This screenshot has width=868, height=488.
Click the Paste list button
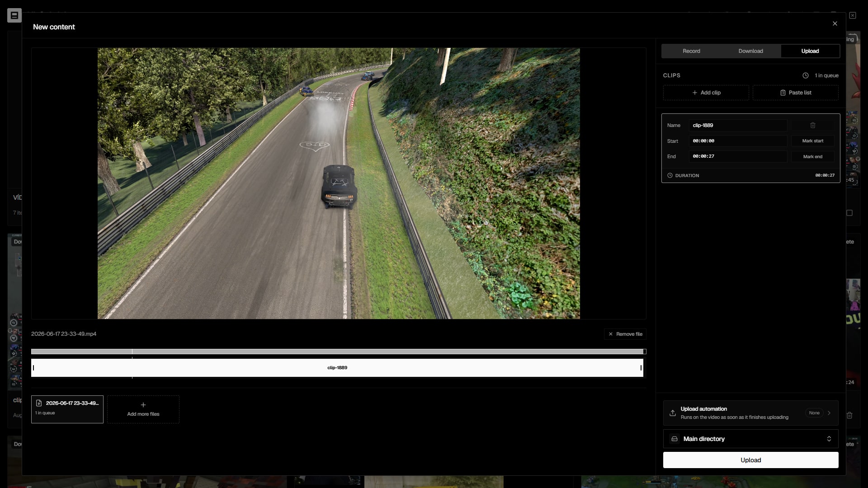click(795, 93)
